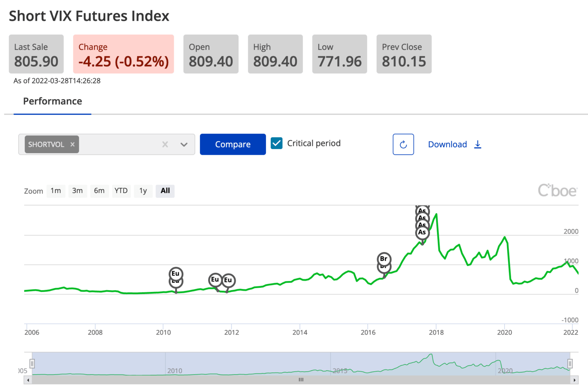The image size is (588, 392).
Task: Select the All zoom option
Action: (165, 190)
